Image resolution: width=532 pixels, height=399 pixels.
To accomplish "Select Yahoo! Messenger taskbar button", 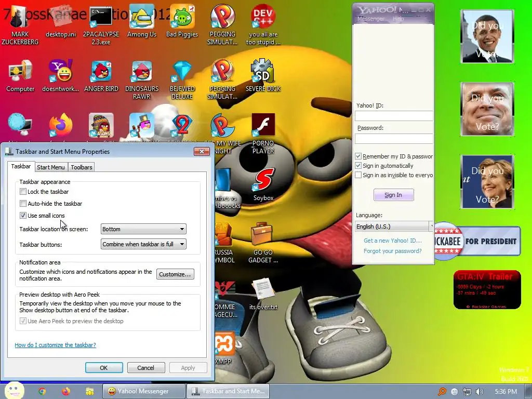I will pos(143,391).
